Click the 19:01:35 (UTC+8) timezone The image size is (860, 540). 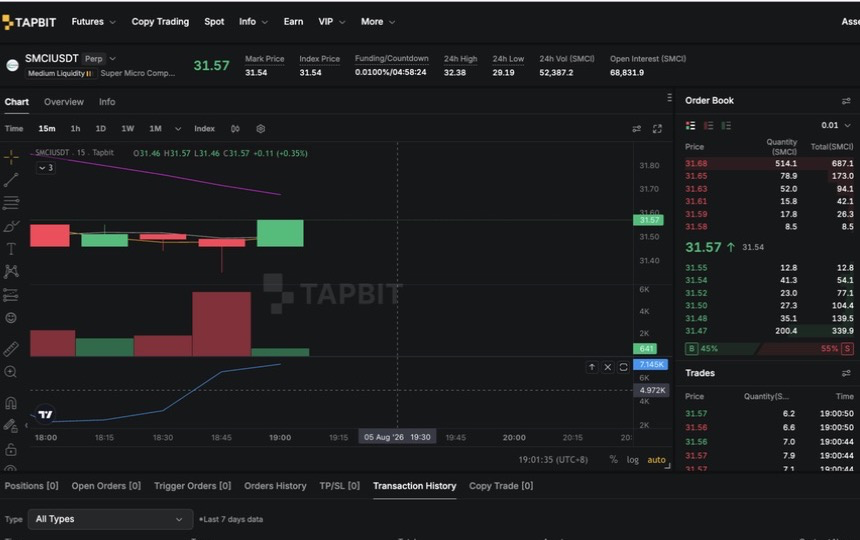point(553,459)
